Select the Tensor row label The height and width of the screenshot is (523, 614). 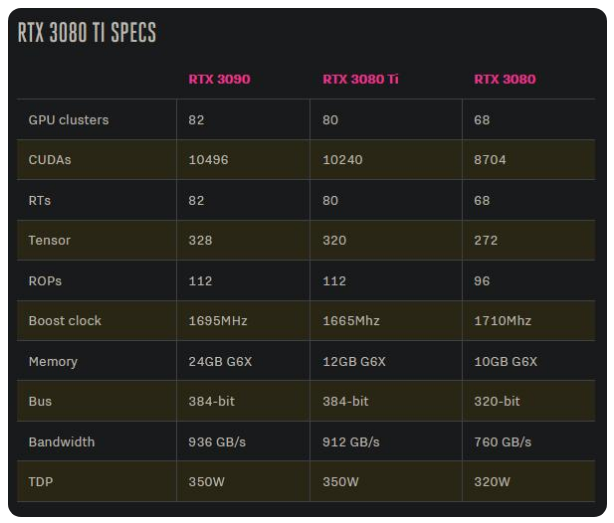click(50, 241)
